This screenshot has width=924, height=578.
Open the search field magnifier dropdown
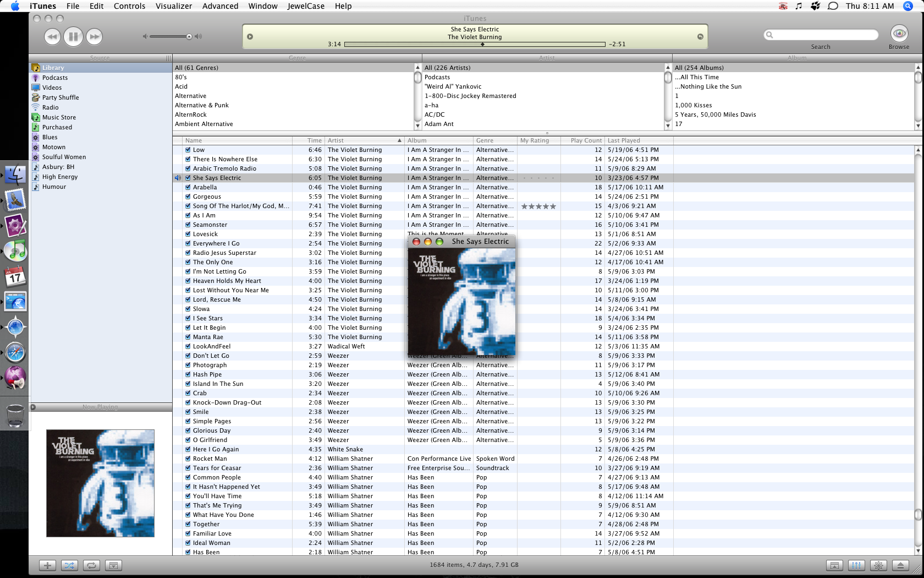(x=770, y=35)
